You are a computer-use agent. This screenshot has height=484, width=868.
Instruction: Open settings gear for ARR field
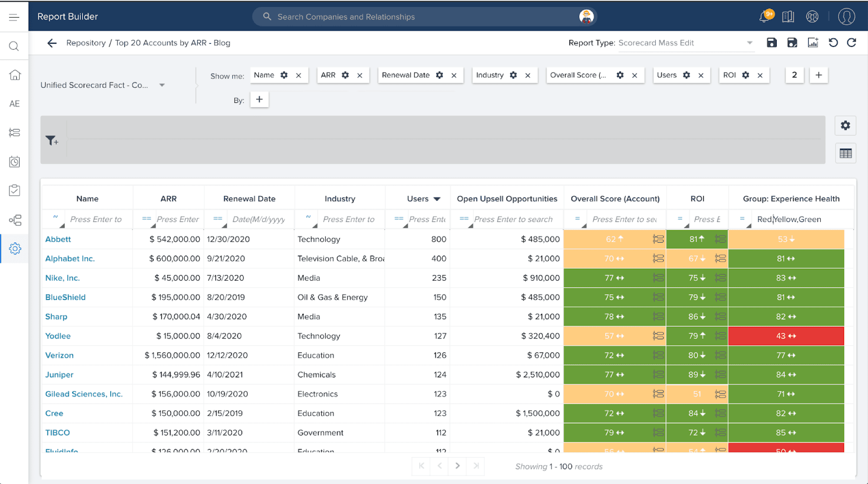(x=345, y=75)
